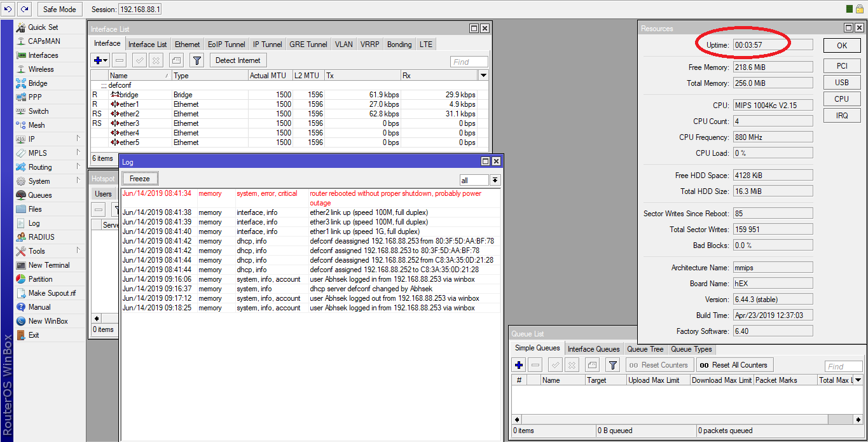868x442 pixels.
Task: Disable selected interface using the X icon
Action: pyautogui.click(x=156, y=61)
